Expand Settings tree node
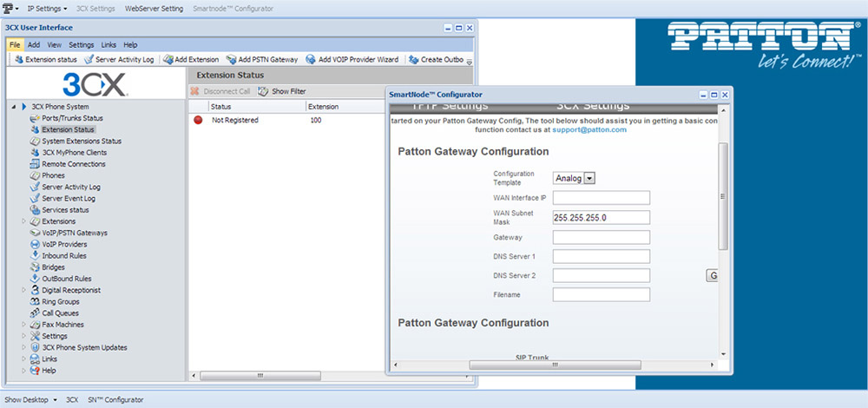 pyautogui.click(x=23, y=336)
